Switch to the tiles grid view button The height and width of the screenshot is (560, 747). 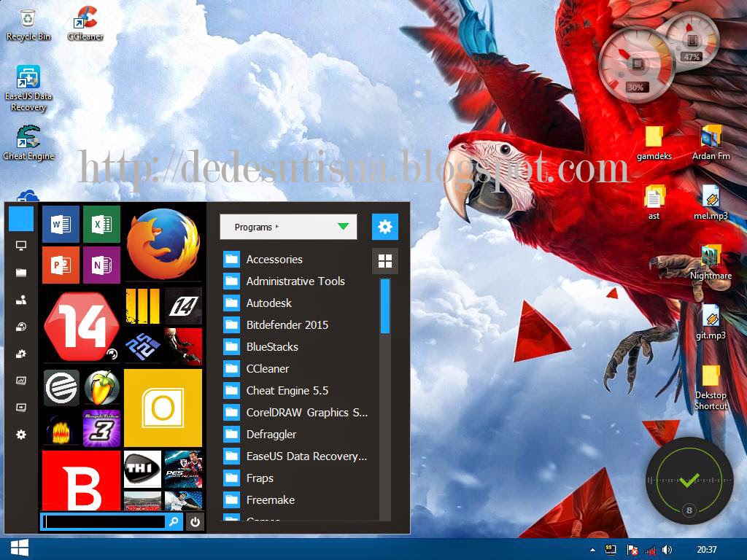pos(385,261)
